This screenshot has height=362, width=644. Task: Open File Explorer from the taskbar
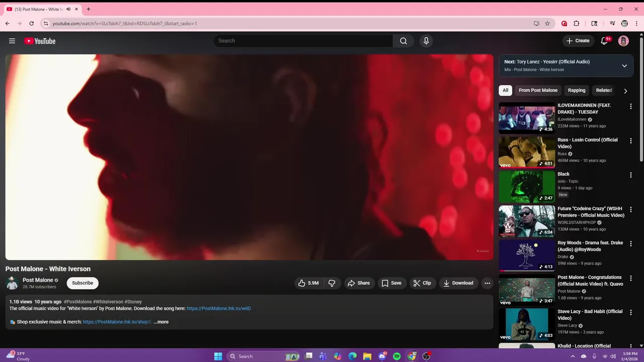(x=367, y=356)
